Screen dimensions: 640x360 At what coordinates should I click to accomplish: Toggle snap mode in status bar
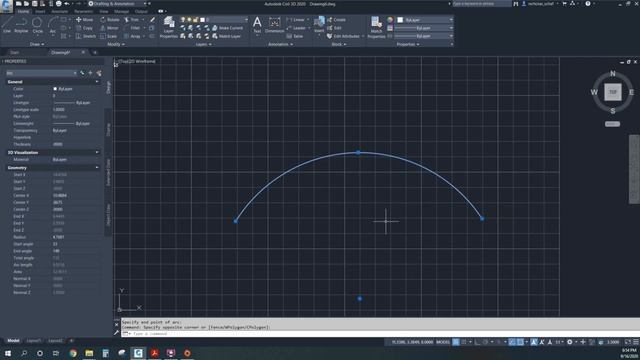coord(464,342)
